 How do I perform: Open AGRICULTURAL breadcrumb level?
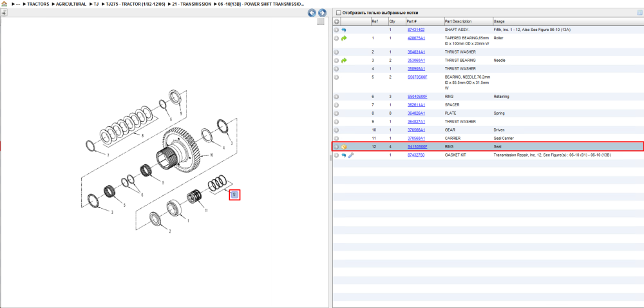pyautogui.click(x=71, y=4)
